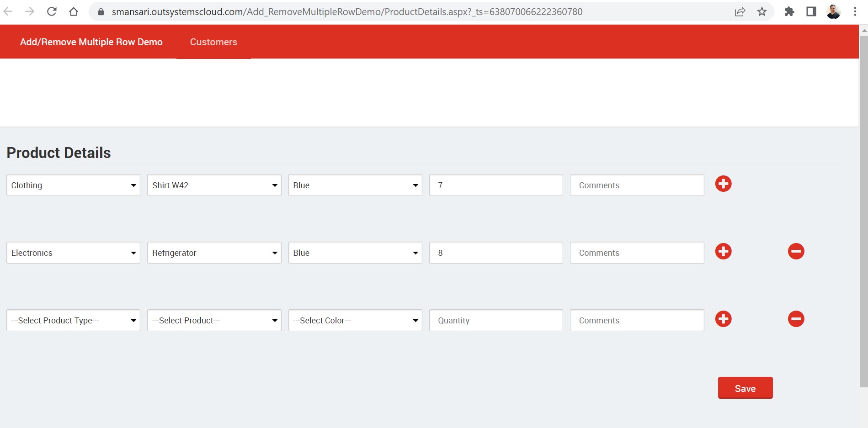View site security info via padlock
Screen dimensions: 868x428
(x=101, y=12)
